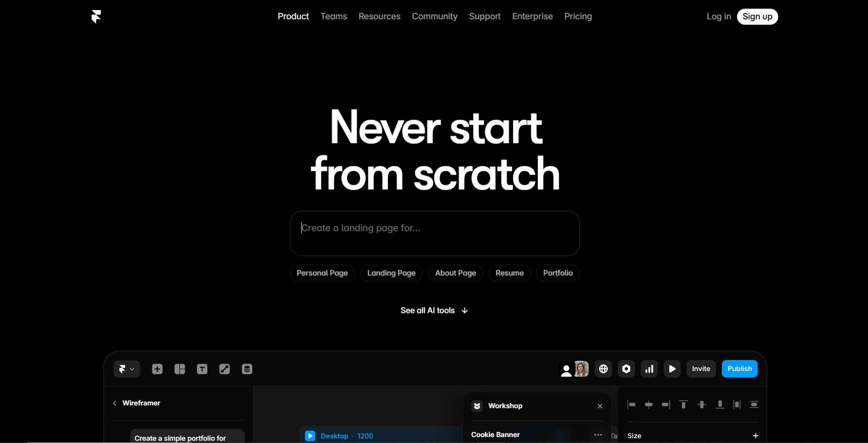Click the blue Publish button
The height and width of the screenshot is (443, 868).
(739, 369)
